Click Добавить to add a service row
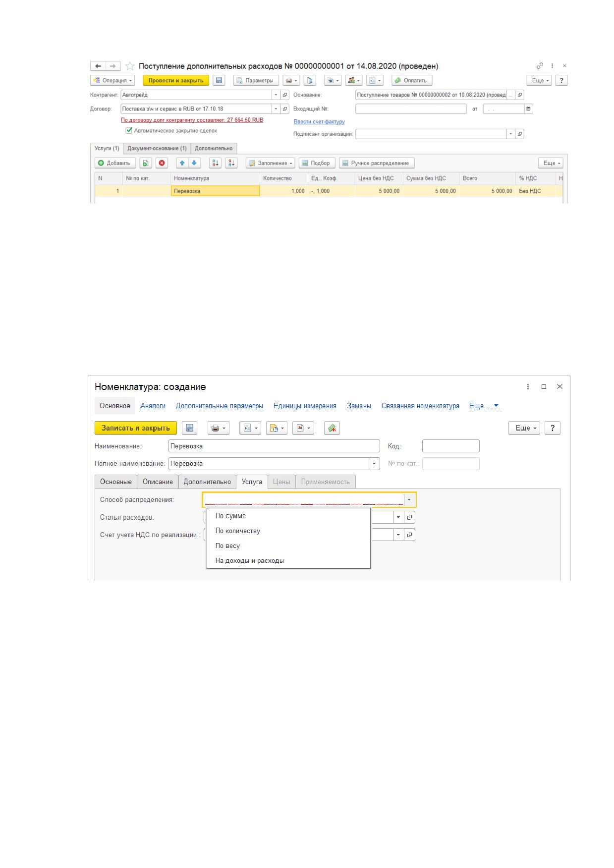Viewport: 614px width, 868px height. [x=114, y=163]
